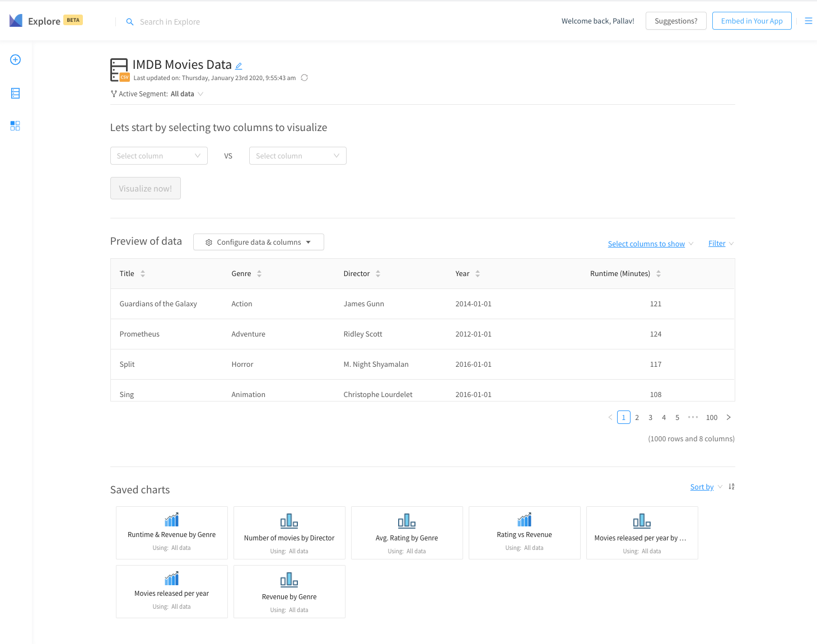Edit dataset name with pencil icon

[x=239, y=66]
